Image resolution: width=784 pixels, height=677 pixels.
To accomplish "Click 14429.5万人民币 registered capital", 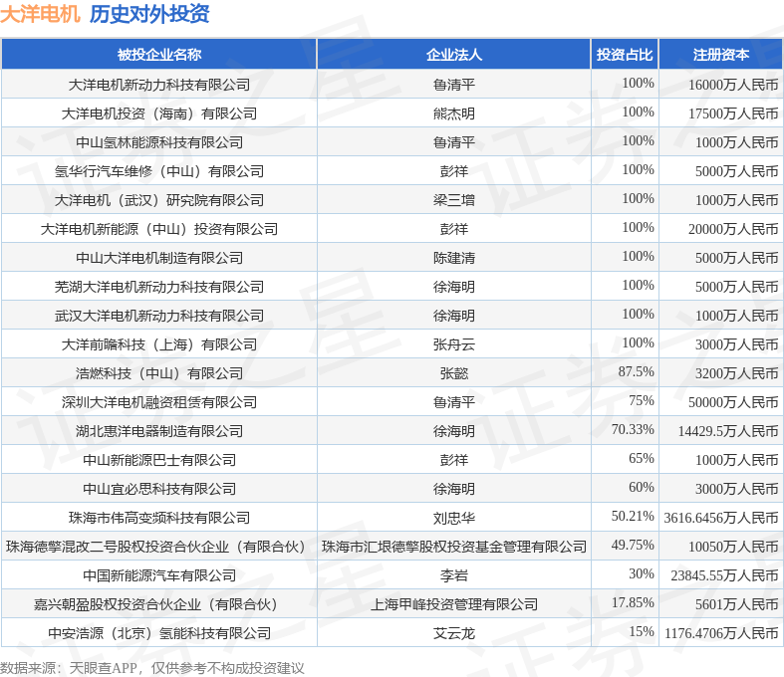I will (728, 432).
